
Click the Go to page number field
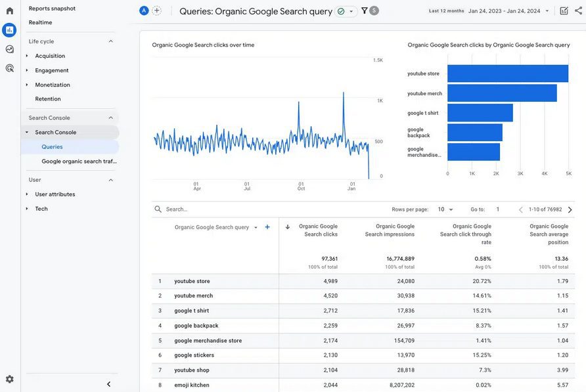click(498, 209)
